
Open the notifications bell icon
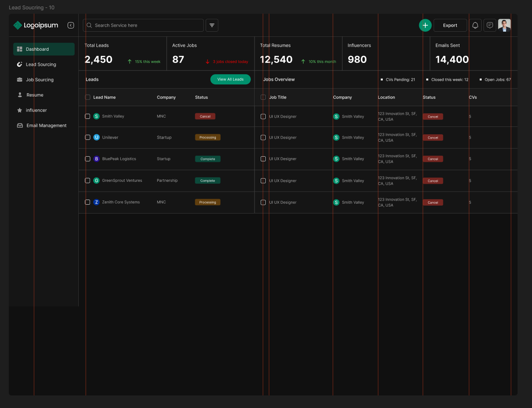point(475,25)
